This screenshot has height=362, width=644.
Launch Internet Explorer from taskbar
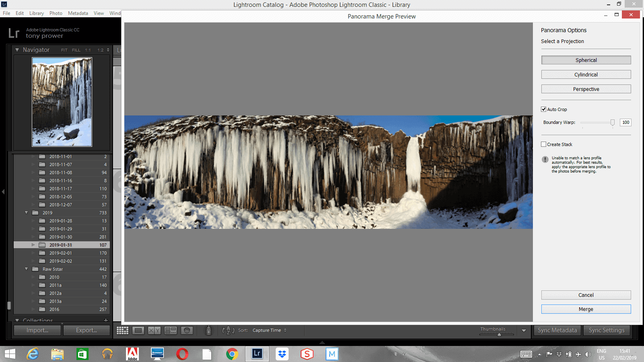click(x=33, y=354)
